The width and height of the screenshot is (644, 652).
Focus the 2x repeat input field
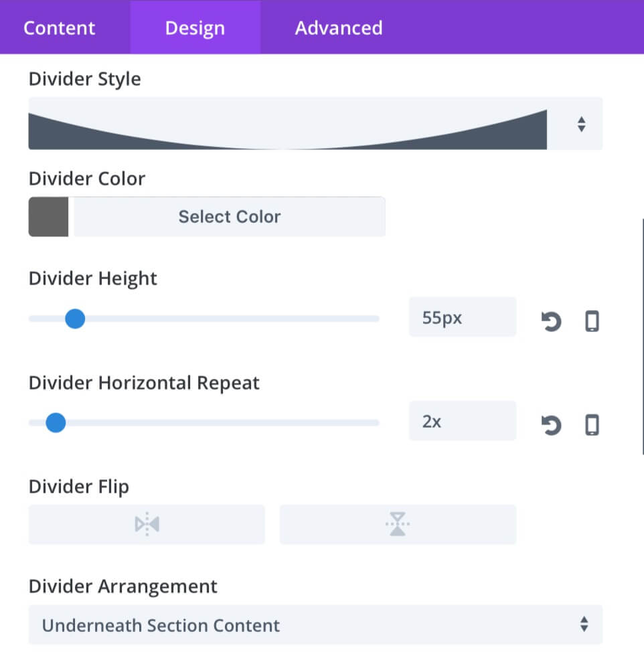tap(463, 421)
